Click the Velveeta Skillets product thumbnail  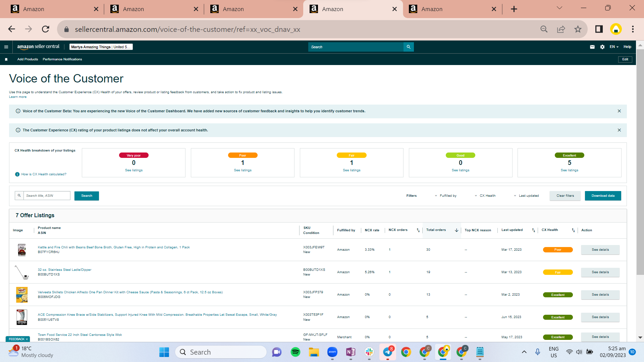coord(22,295)
